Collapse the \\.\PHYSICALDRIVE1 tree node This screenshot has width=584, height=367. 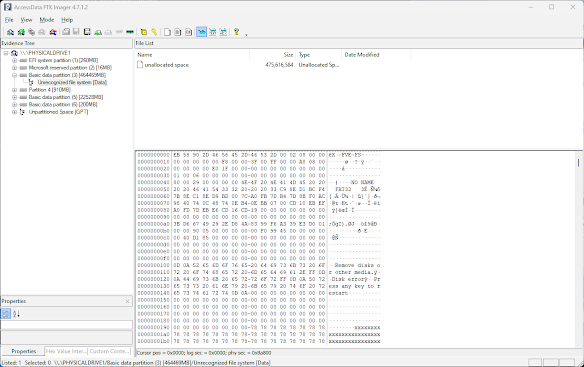[6, 53]
